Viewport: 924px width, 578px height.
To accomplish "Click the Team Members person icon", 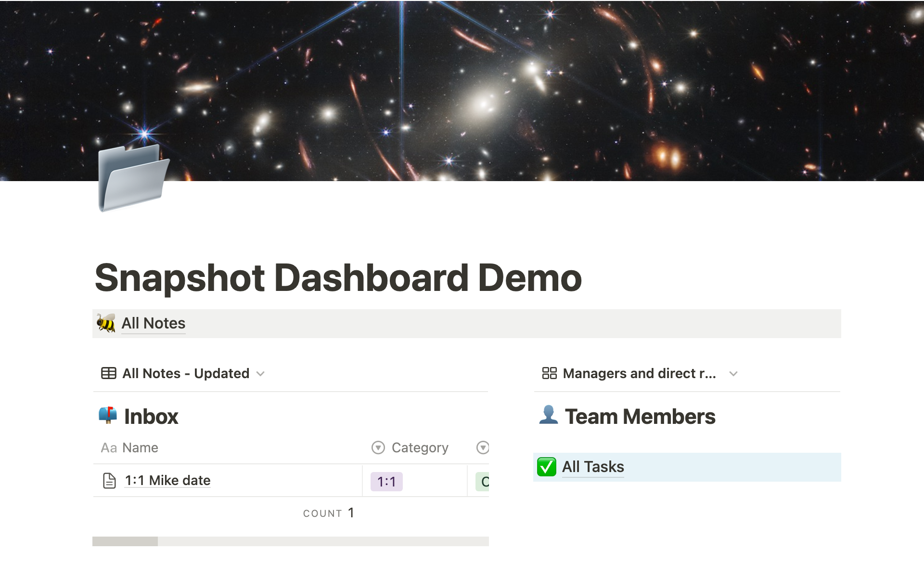I will coord(548,415).
